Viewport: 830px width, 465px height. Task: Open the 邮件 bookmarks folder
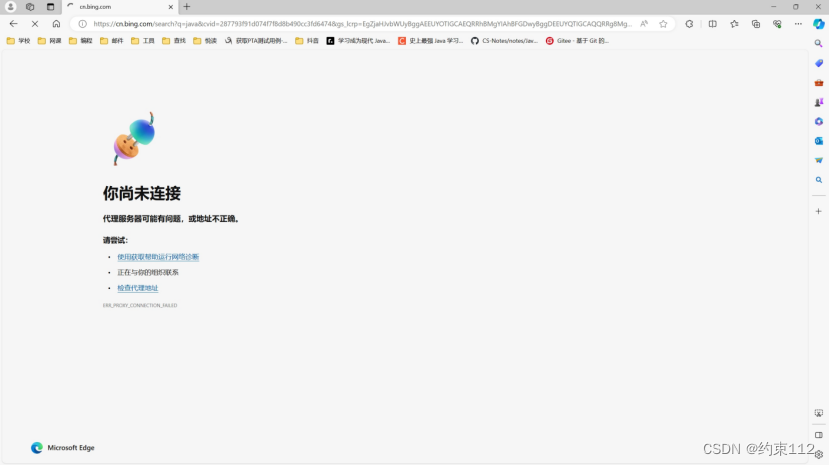(112, 41)
